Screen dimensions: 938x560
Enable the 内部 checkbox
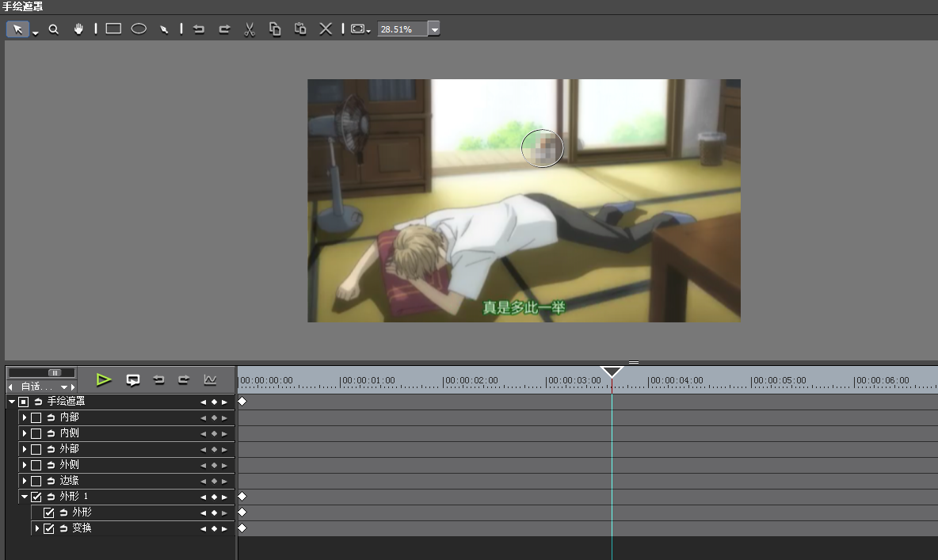tap(36, 417)
